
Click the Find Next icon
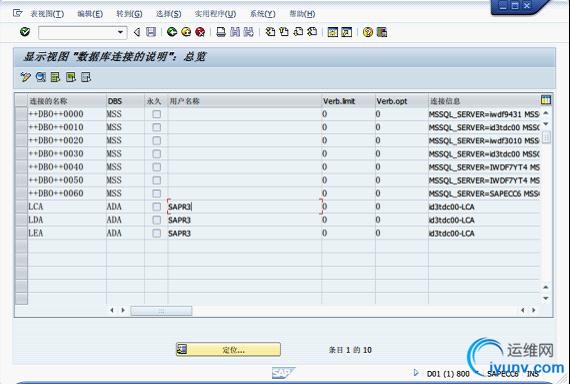pos(249,32)
